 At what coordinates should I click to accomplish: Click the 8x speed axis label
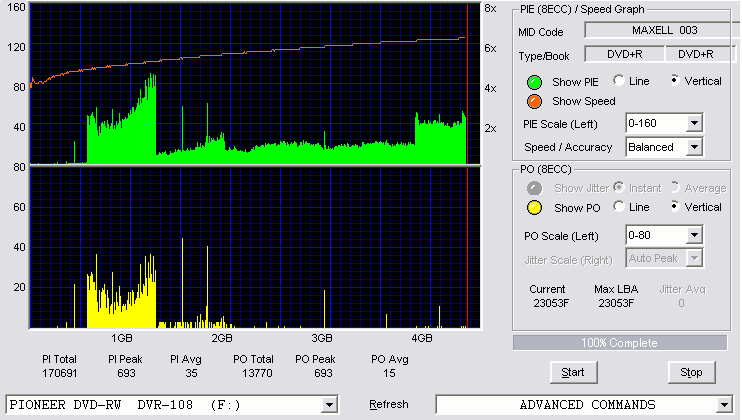[x=490, y=9]
